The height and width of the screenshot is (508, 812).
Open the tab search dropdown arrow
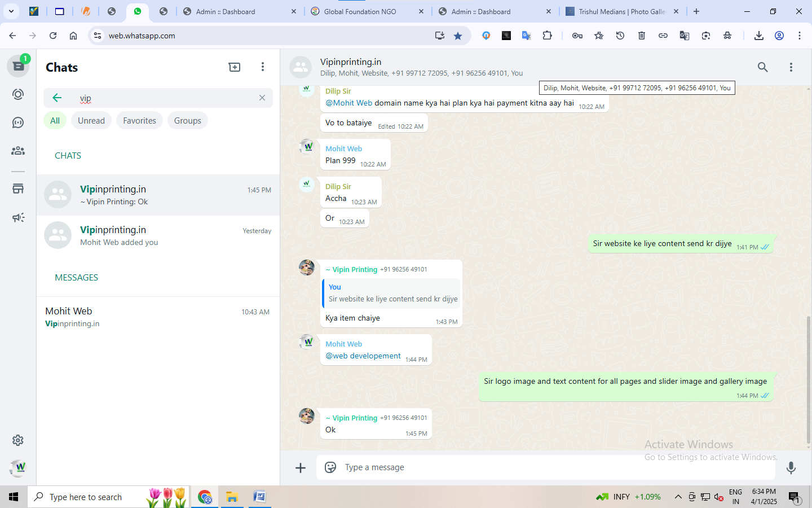click(x=11, y=11)
